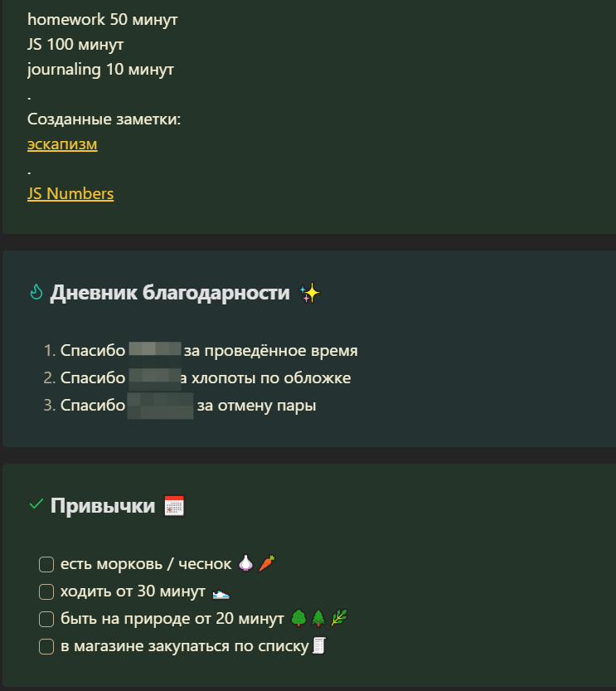616x691 pixels.
Task: Click the calendar emoji after Привычки
Action: click(x=174, y=506)
